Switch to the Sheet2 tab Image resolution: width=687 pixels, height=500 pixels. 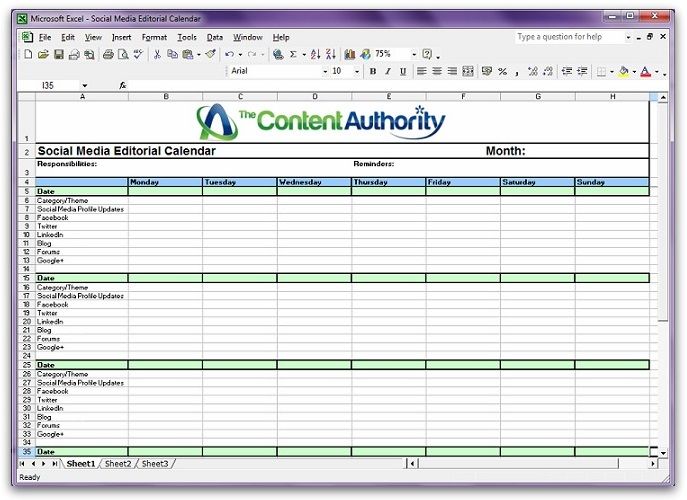[x=118, y=464]
